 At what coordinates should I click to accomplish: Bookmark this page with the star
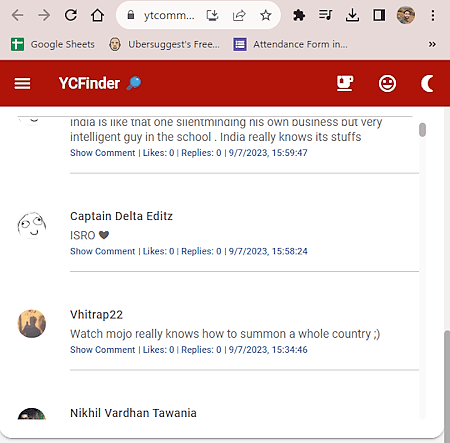coord(266,15)
